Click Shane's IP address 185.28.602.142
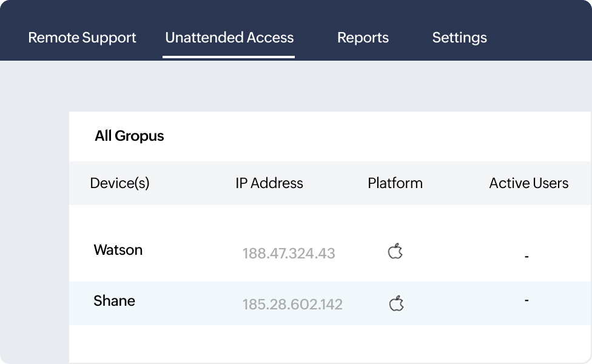Image resolution: width=592 pixels, height=364 pixels. 292,305
